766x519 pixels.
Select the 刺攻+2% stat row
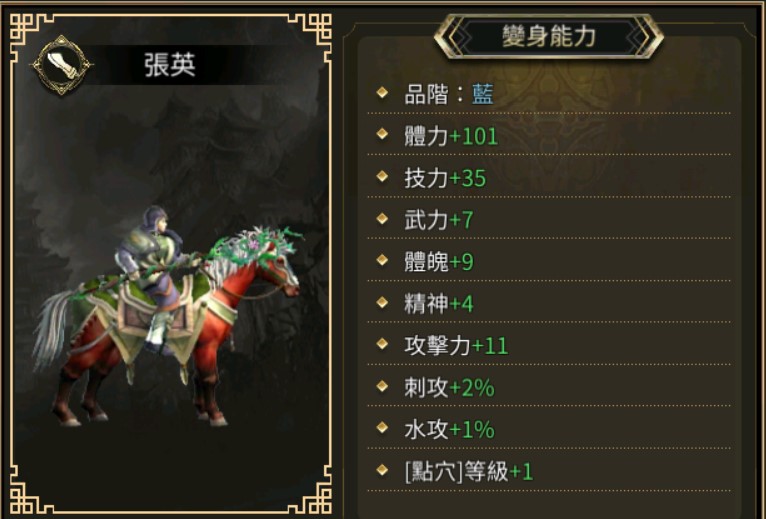(x=549, y=388)
